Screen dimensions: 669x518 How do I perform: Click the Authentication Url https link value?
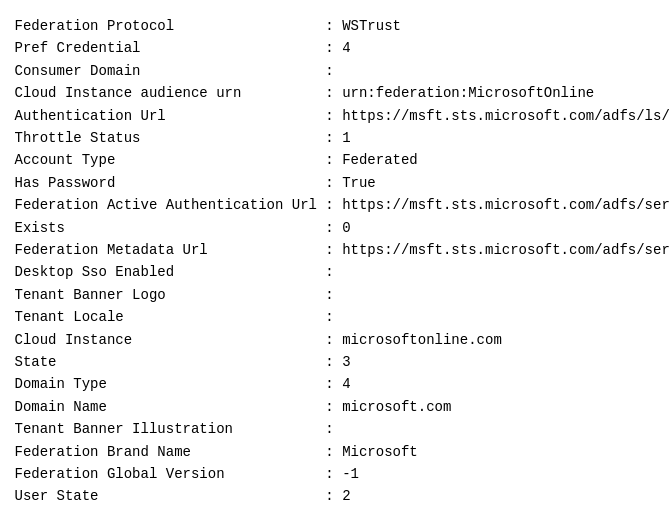(505, 116)
